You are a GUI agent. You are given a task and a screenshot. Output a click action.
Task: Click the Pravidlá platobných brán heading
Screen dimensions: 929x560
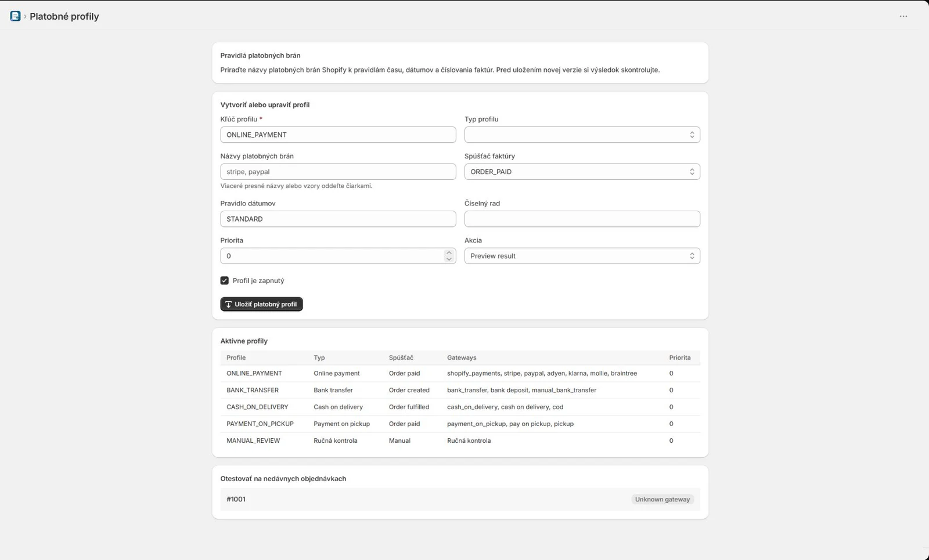coord(260,56)
